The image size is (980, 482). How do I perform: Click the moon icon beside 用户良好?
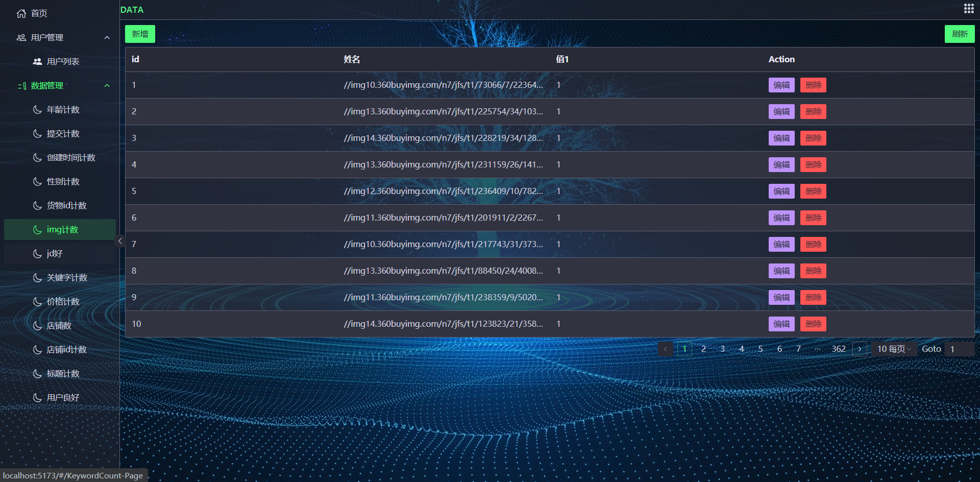coord(36,397)
